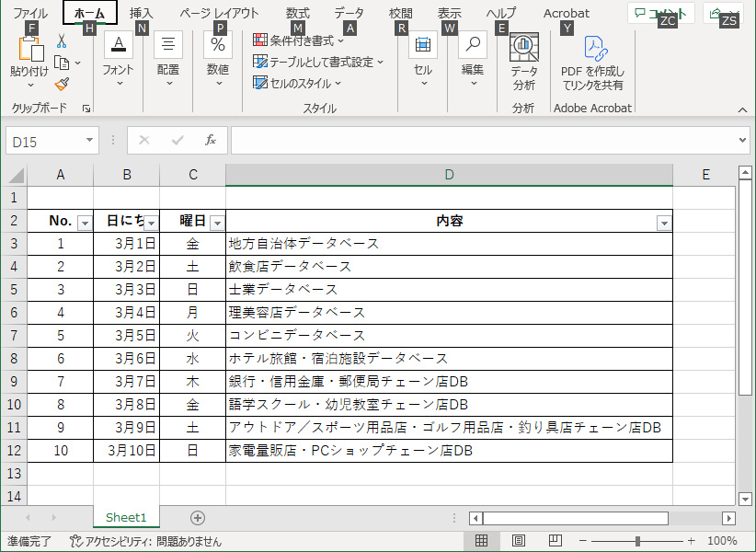This screenshot has height=552, width=756.
Task: Click the share button beside コメント
Action: tap(723, 13)
